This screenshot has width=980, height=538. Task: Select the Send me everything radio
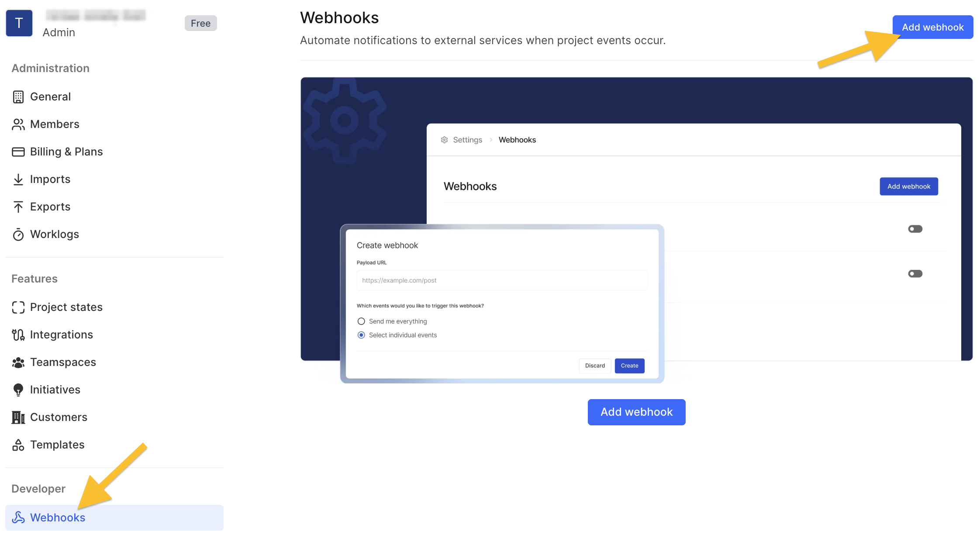tap(361, 321)
